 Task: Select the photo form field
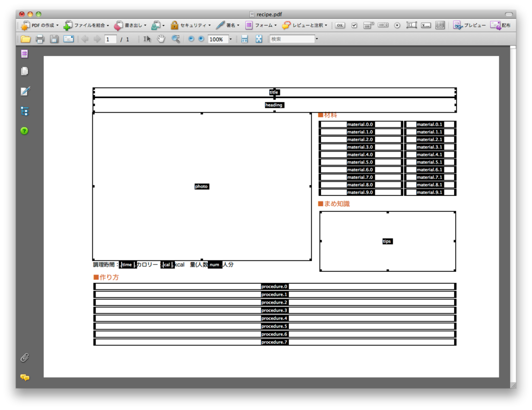click(202, 186)
